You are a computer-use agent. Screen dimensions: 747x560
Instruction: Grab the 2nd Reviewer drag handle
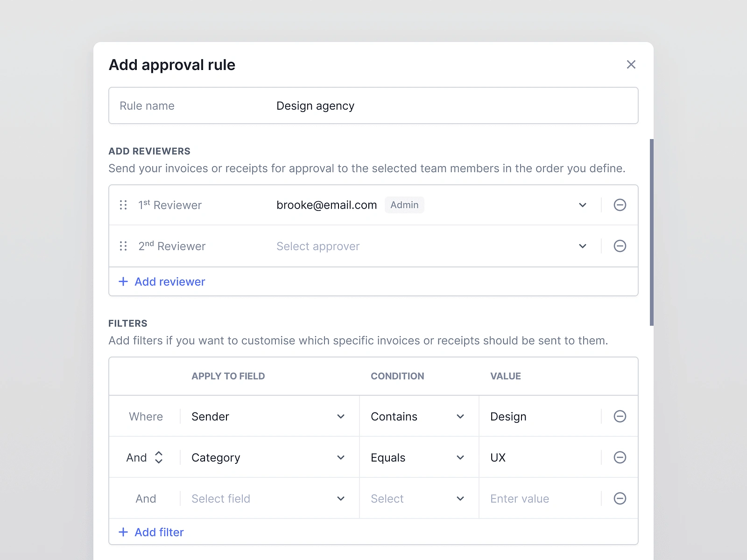[x=123, y=246]
